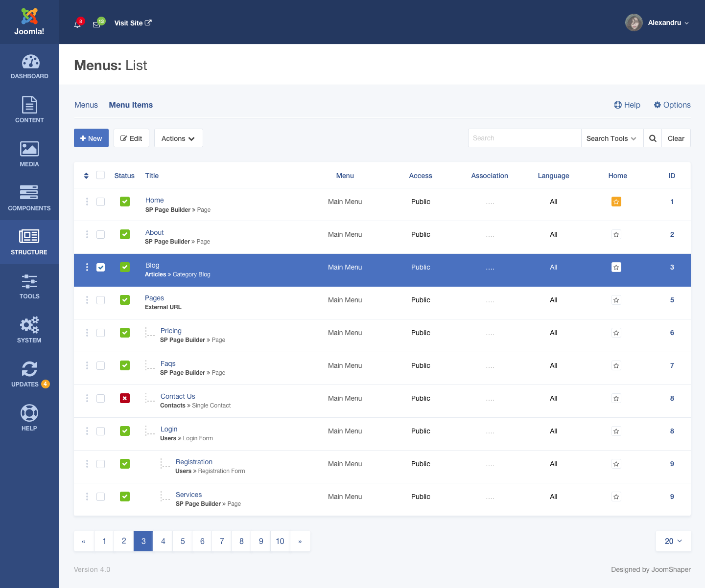Click the search magnifier icon
705x588 pixels.
[653, 138]
